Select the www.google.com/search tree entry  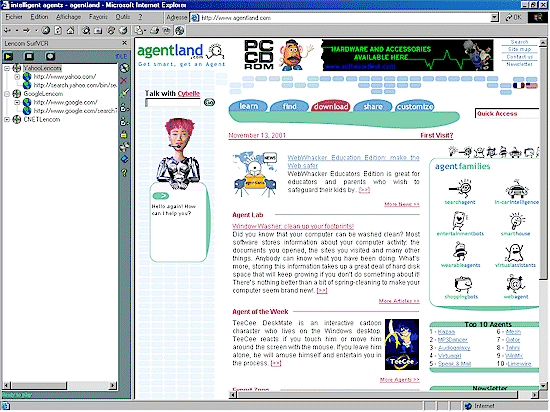(75, 111)
